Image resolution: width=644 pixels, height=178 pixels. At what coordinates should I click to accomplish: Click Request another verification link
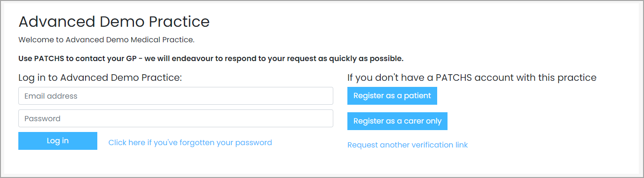click(408, 145)
